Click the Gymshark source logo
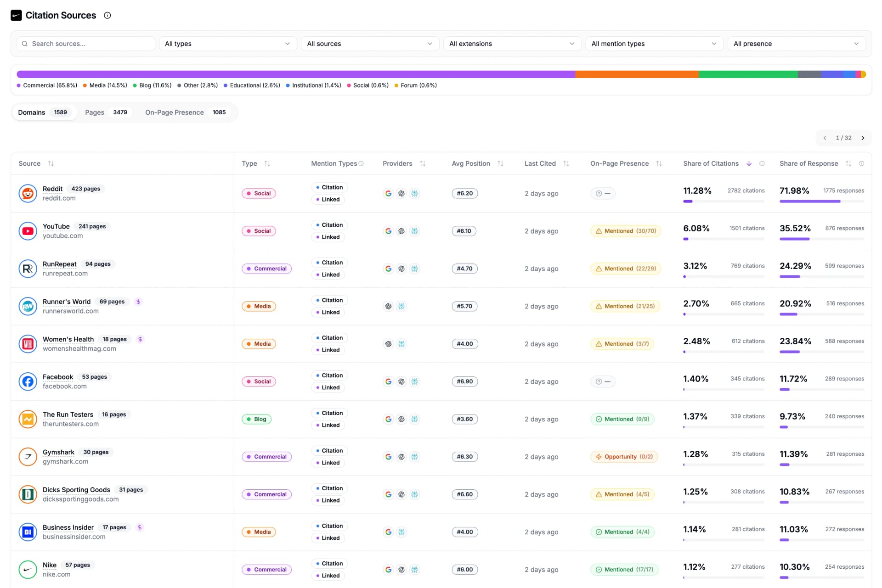The image size is (882, 588). (x=28, y=457)
